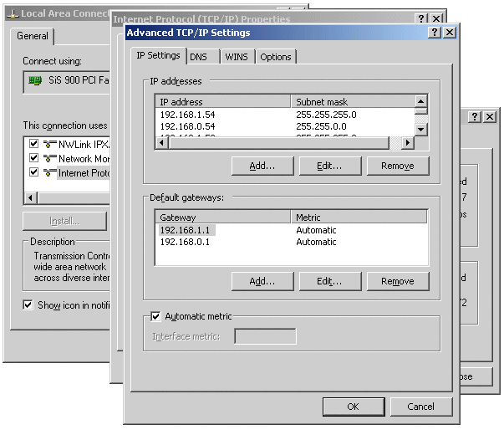This screenshot has height=435, width=504.
Task: Toggle Show icon in notification area checkbox
Action: [x=28, y=304]
